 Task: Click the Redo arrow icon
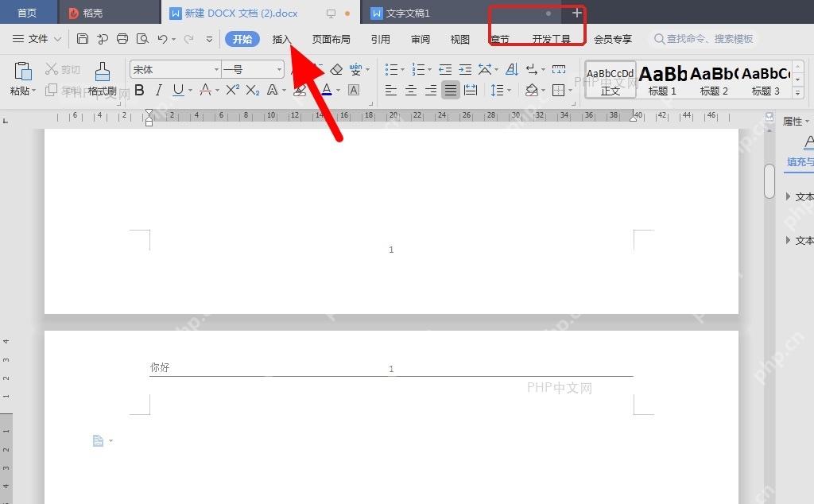(x=189, y=39)
